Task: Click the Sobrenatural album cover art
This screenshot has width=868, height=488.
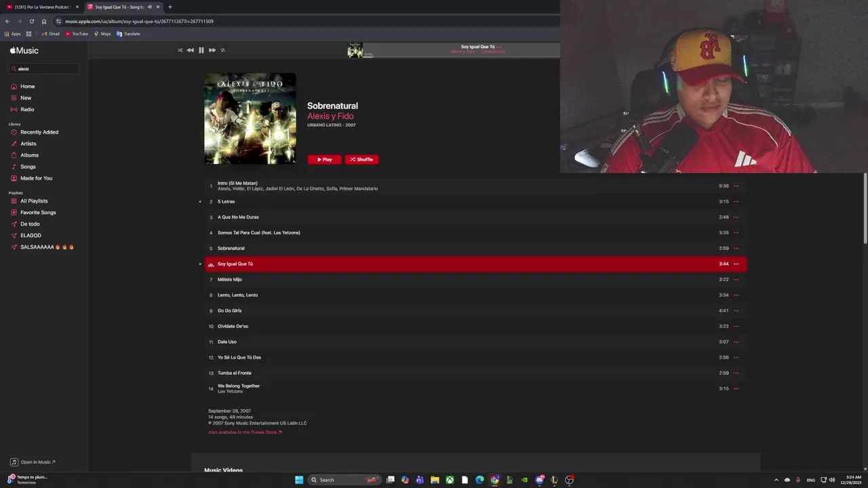Action: 250,119
